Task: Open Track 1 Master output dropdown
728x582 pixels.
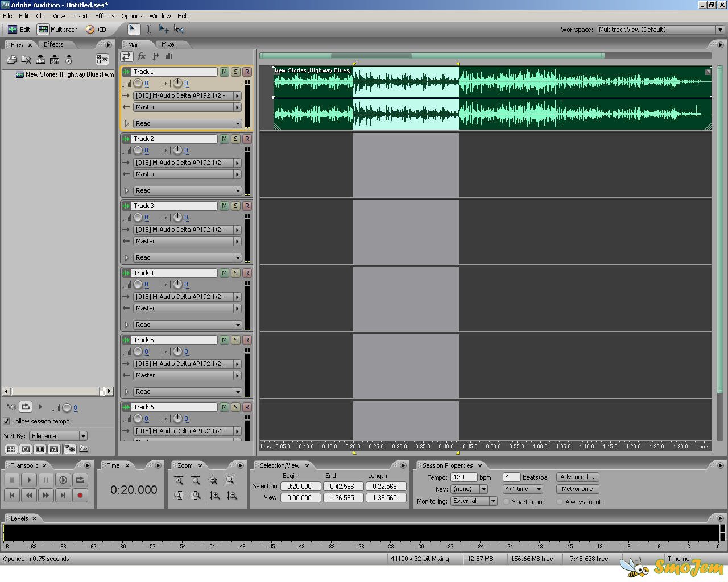Action: [x=187, y=107]
